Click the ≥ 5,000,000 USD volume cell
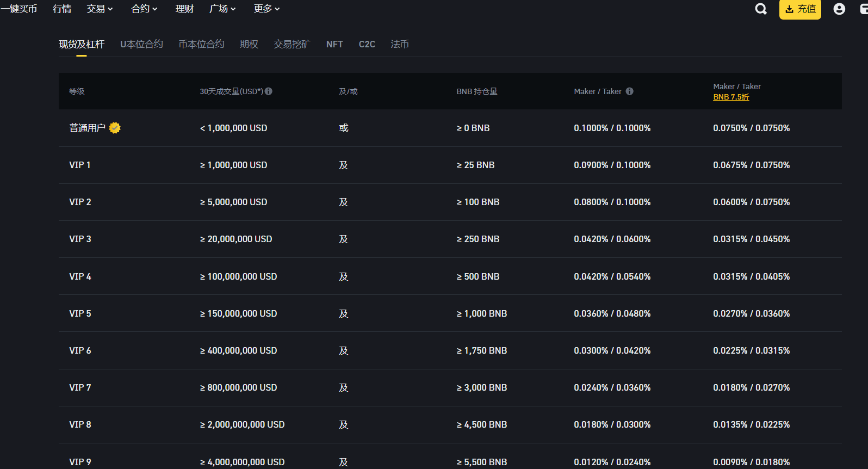The image size is (868, 469). [233, 202]
